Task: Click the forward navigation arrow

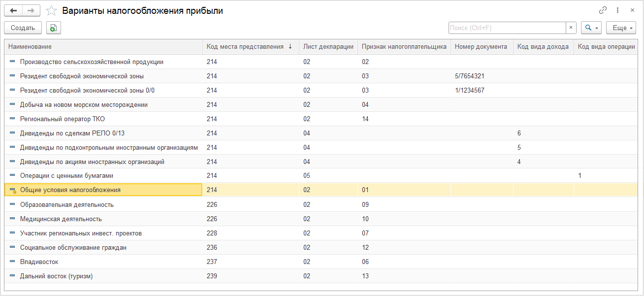Action: [x=31, y=10]
